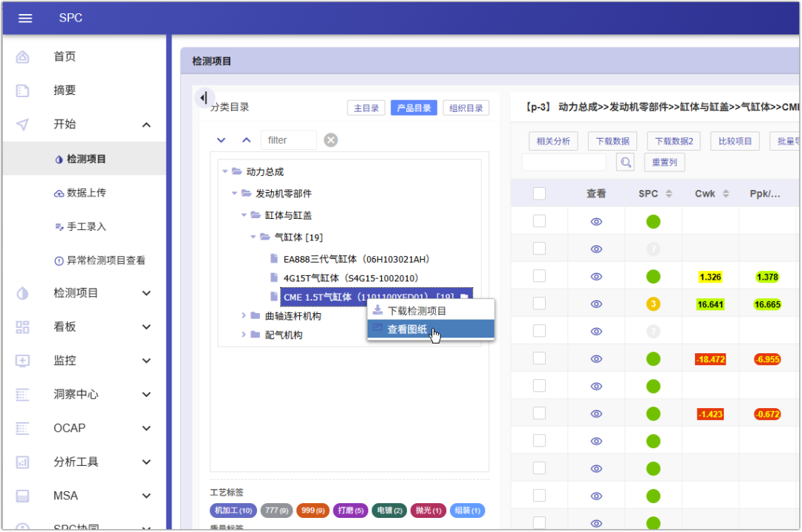This screenshot has width=802, height=532.
Task: Collapse the 开始 menu chevron
Action: coord(146,125)
